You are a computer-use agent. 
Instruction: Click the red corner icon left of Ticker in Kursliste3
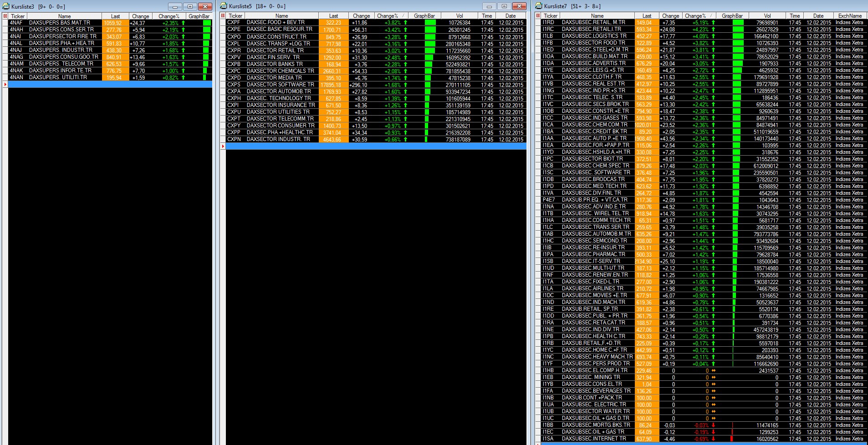pos(5,16)
